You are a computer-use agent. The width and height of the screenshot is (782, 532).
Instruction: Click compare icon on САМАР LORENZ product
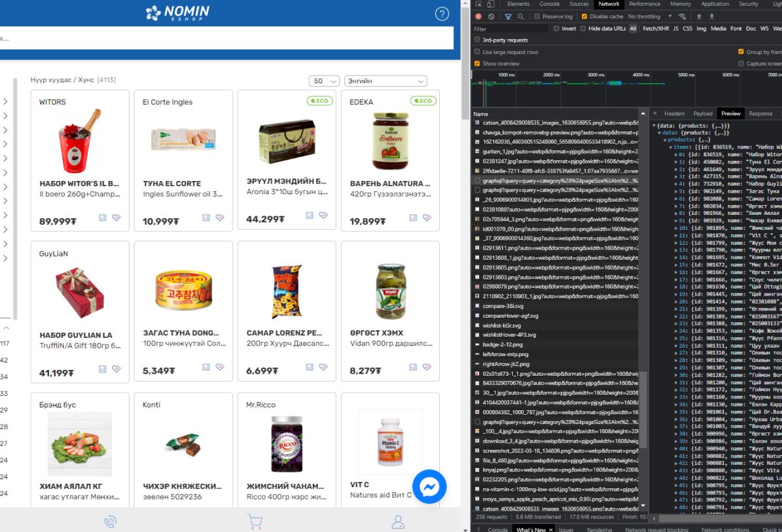coord(310,369)
